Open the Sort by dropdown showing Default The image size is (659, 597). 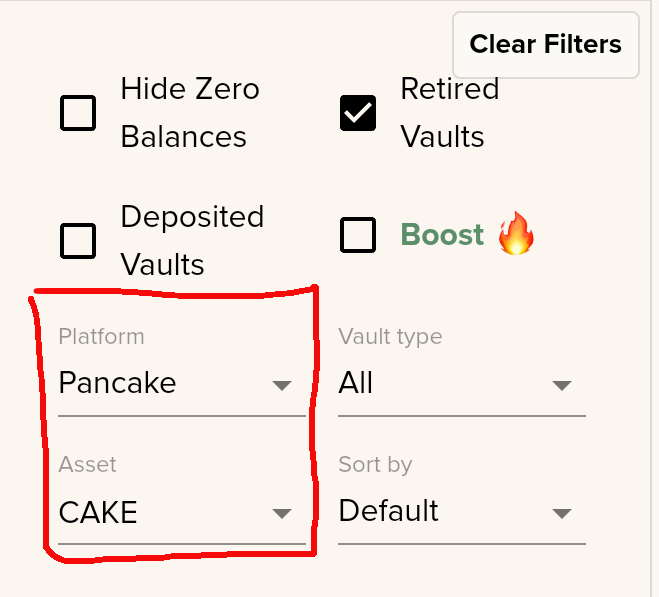461,512
